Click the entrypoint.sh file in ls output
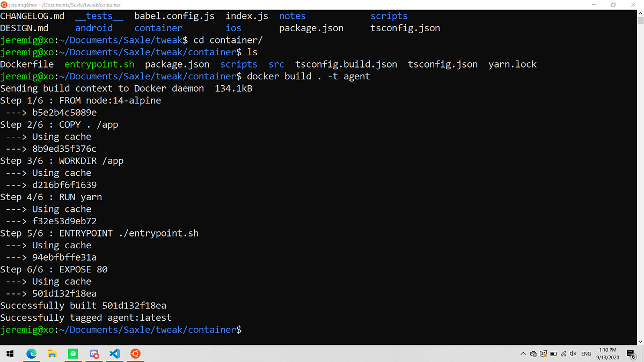 point(99,64)
